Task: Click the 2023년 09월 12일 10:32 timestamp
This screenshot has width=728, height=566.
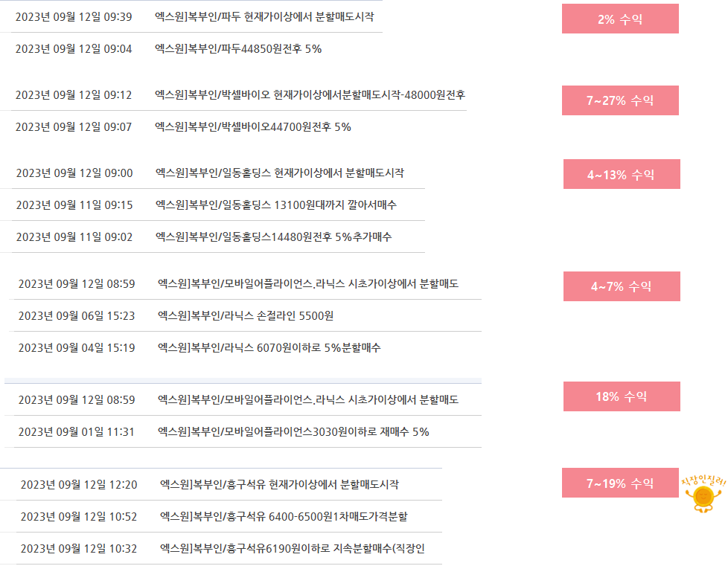Action: [79, 549]
